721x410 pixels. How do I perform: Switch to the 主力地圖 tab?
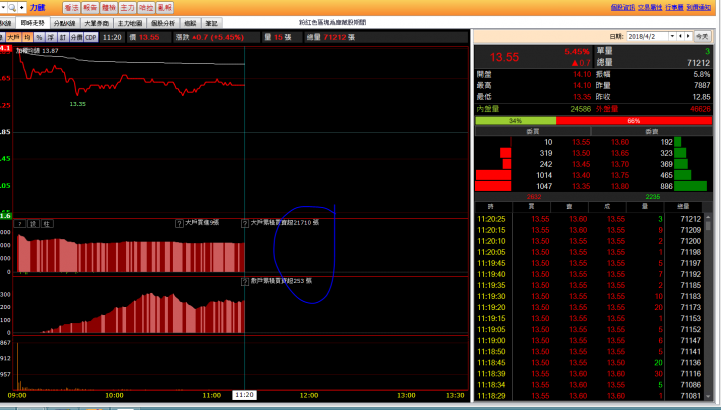click(130, 23)
